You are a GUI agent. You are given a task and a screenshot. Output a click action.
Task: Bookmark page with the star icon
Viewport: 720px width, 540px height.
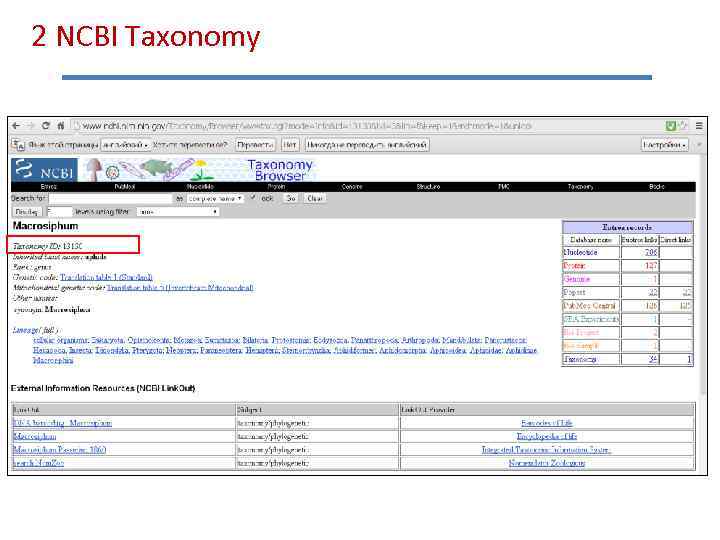683,125
